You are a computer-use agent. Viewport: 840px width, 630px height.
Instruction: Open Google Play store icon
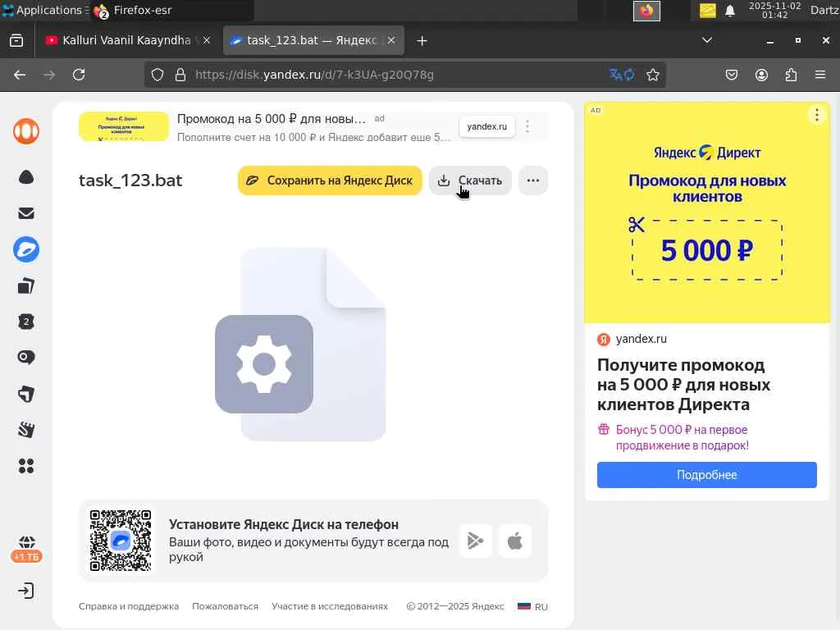tap(476, 541)
